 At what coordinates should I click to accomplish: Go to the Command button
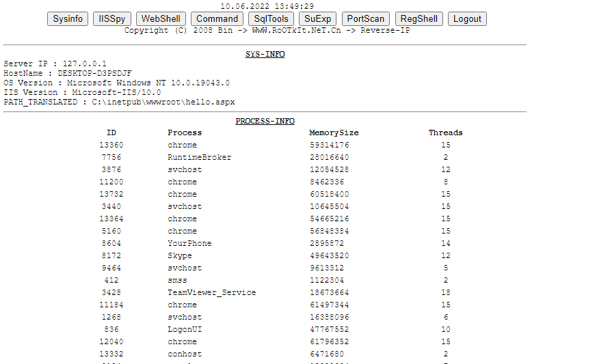point(217,18)
